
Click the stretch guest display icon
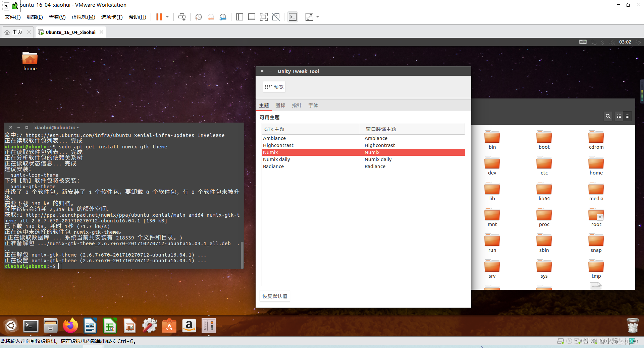(x=309, y=17)
